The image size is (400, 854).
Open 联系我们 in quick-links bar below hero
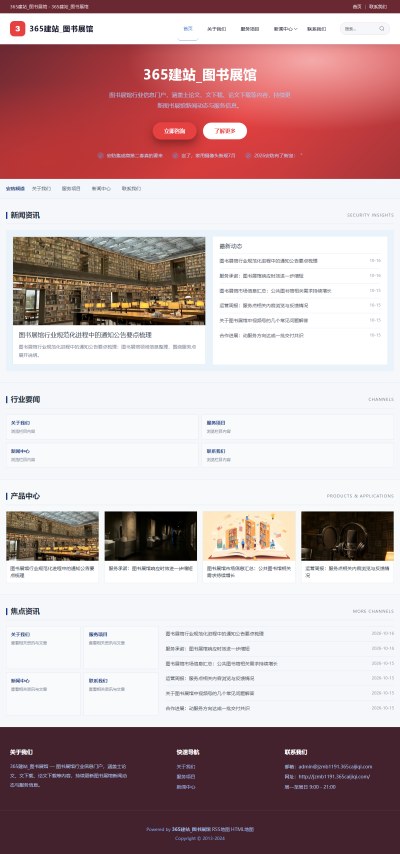(x=131, y=188)
